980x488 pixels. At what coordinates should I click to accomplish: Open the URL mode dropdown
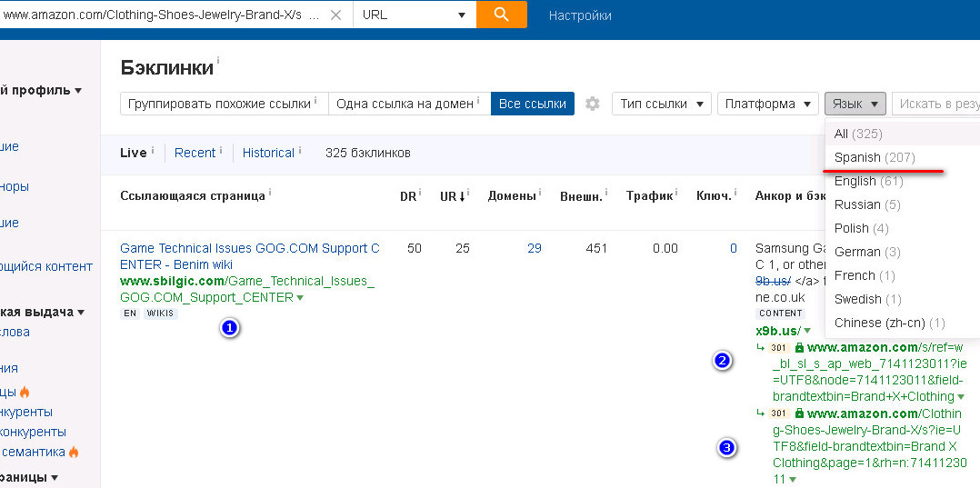pos(415,15)
